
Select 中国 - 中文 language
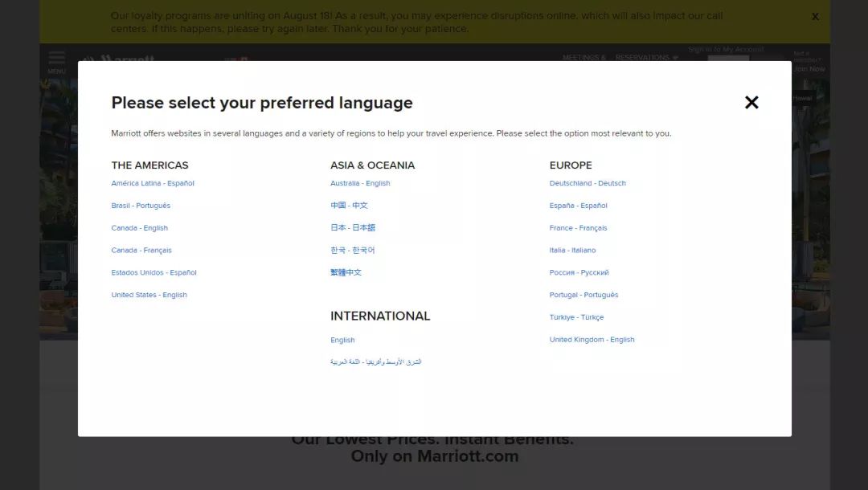point(349,205)
